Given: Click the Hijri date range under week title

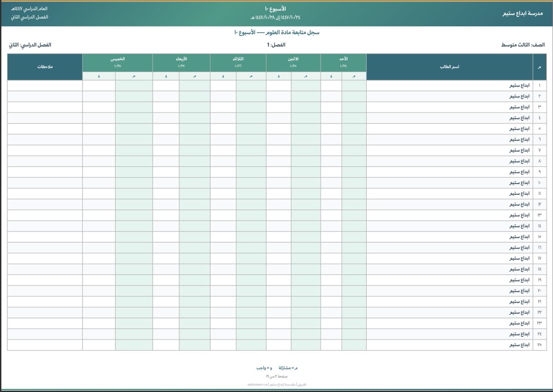Looking at the screenshot, I should 275,18.
